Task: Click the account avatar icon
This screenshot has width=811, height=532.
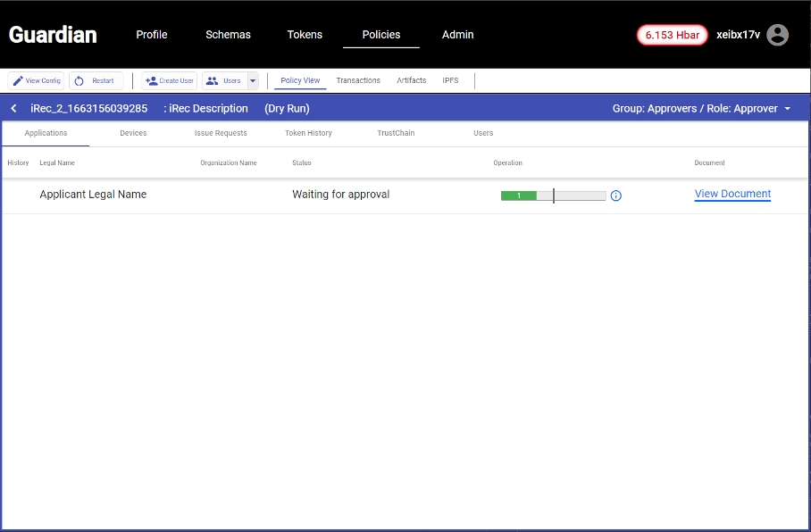Action: point(778,35)
